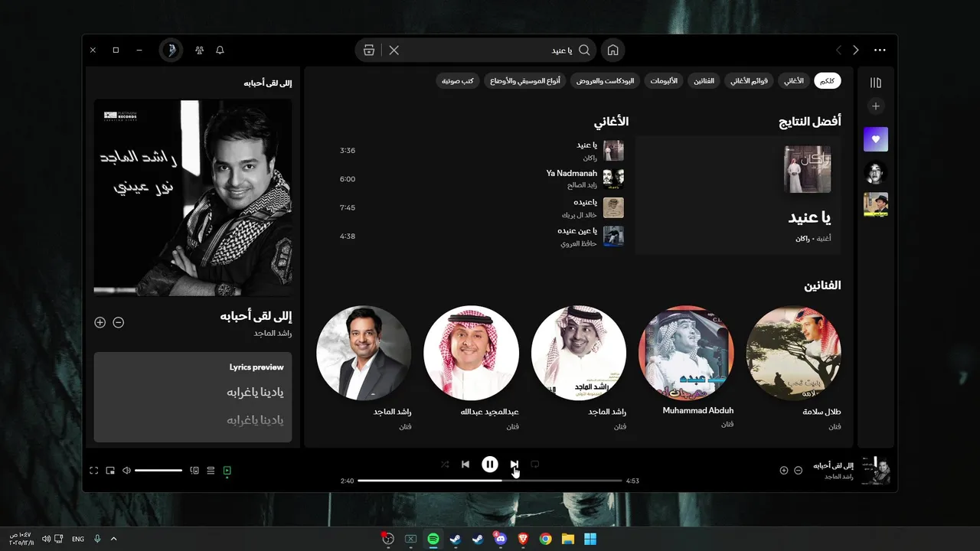Open notifications bell icon
The image size is (980, 551).
coord(220,51)
